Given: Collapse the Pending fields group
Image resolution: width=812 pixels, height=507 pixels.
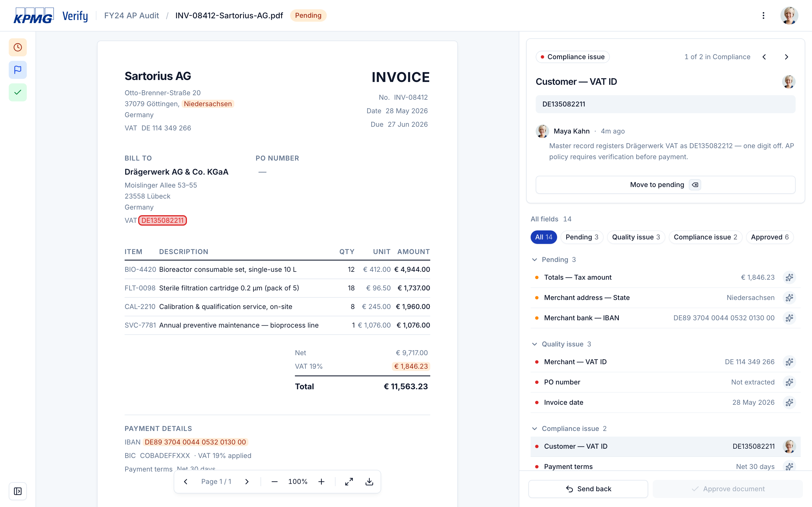Looking at the screenshot, I should click(x=535, y=259).
